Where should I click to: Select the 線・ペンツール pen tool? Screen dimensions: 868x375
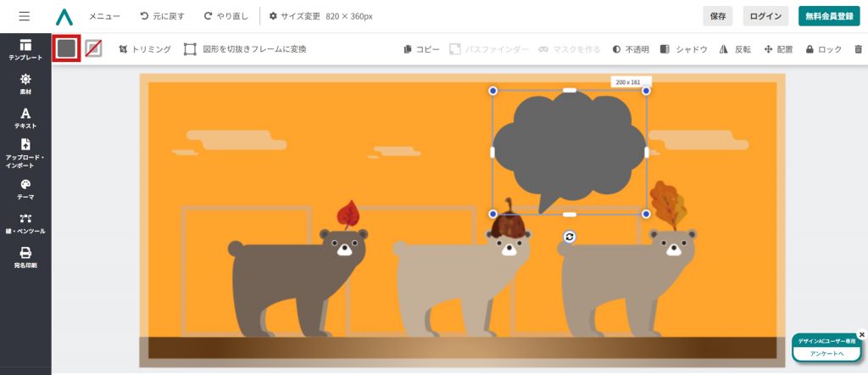coord(25,223)
